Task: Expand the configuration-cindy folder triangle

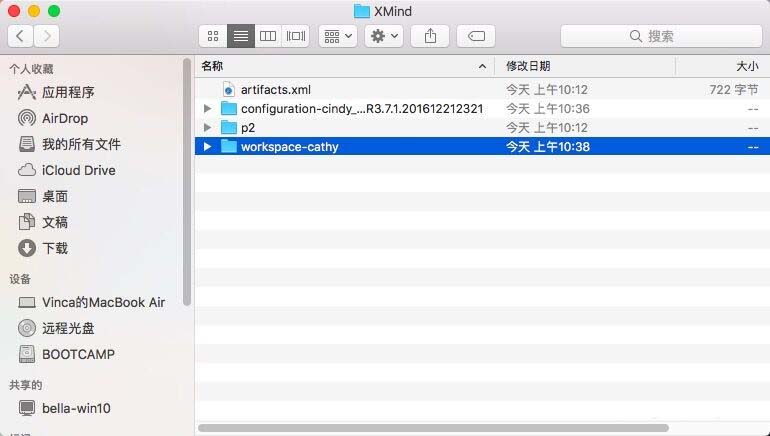Action: point(207,109)
